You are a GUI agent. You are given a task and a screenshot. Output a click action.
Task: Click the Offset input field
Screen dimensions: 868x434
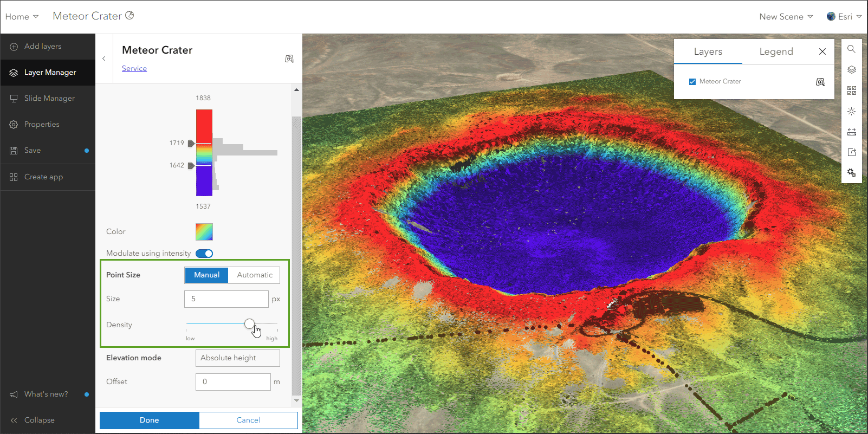[233, 382]
